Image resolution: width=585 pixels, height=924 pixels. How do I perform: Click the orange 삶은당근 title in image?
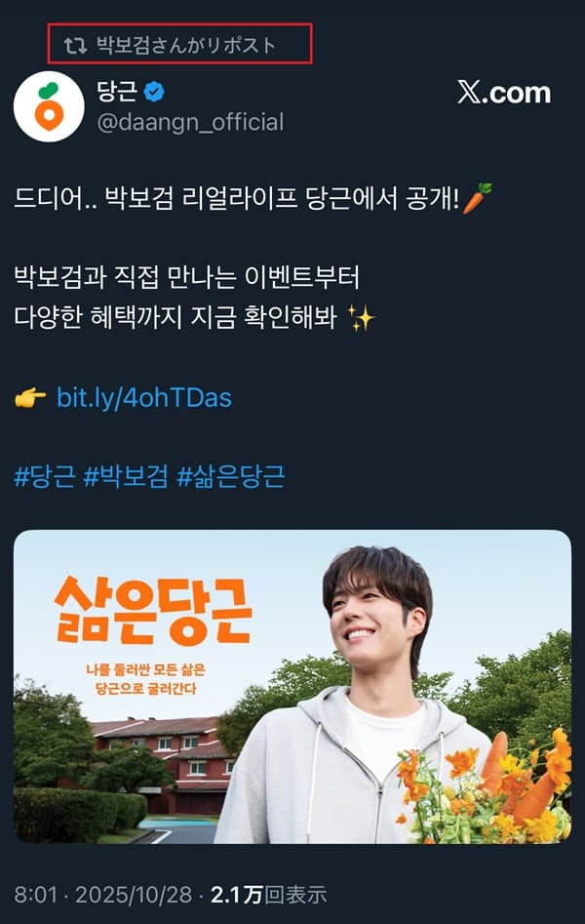[154, 612]
